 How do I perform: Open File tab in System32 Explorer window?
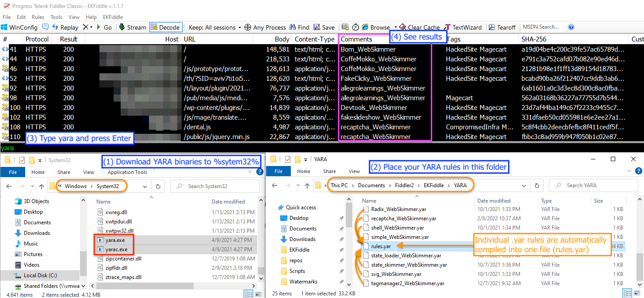pos(13,172)
